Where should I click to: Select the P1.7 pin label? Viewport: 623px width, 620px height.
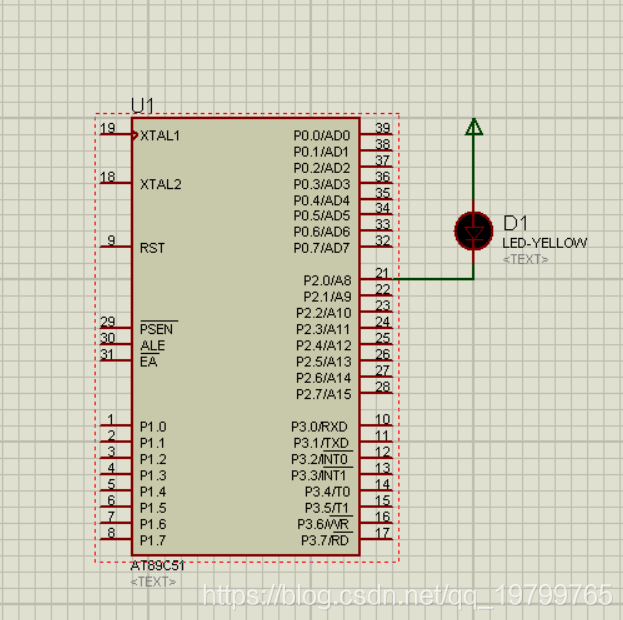click(153, 541)
